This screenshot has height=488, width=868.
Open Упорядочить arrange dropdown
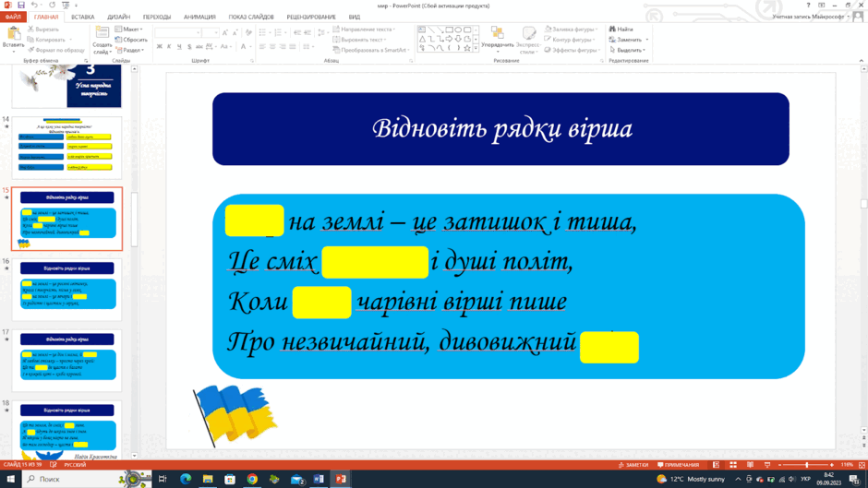497,40
